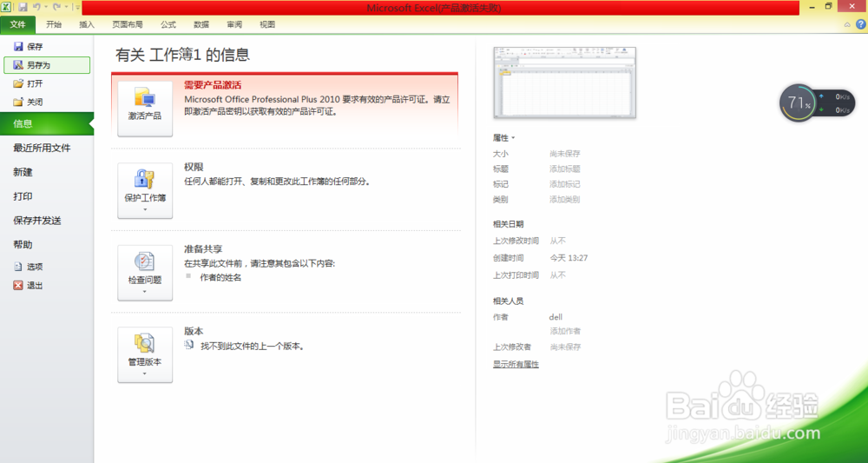This screenshot has height=463, width=868.
Task: Click the Redo arrow in quick access toolbar
Action: [x=56, y=7]
